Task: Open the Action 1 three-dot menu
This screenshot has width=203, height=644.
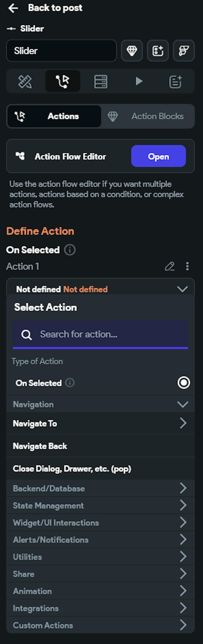Action: click(x=187, y=266)
